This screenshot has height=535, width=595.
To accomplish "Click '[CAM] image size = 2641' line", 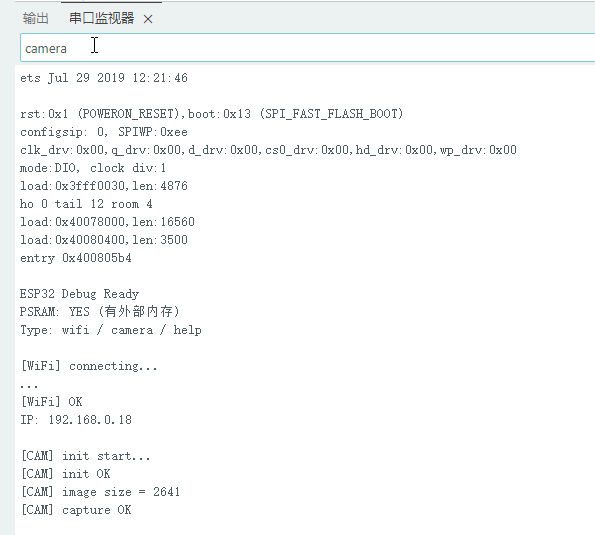I will [101, 492].
